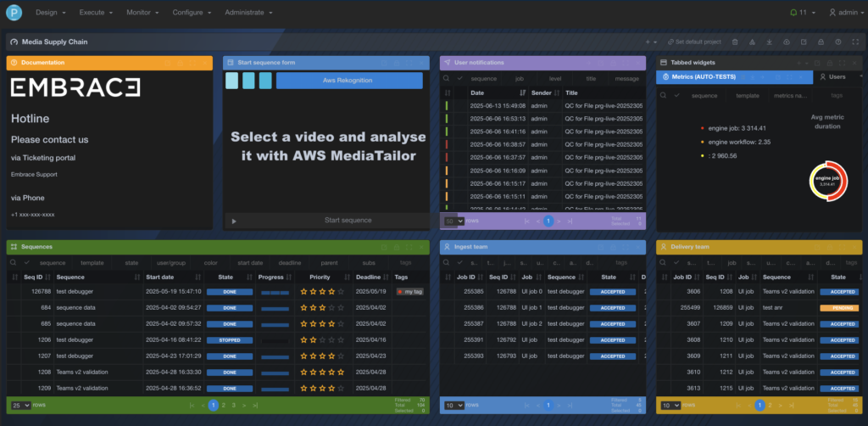Open rows-per-page dropdown in User notifications
The height and width of the screenshot is (426, 868).
pyautogui.click(x=454, y=221)
